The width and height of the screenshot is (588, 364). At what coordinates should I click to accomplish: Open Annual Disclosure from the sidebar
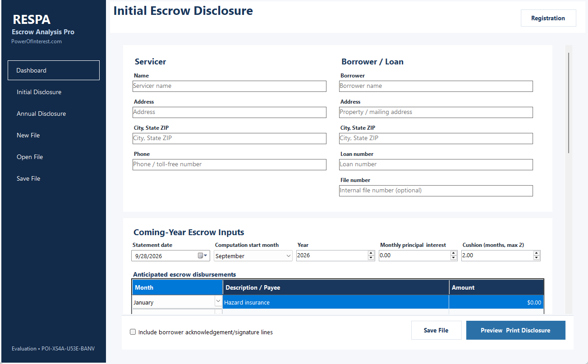(54, 114)
